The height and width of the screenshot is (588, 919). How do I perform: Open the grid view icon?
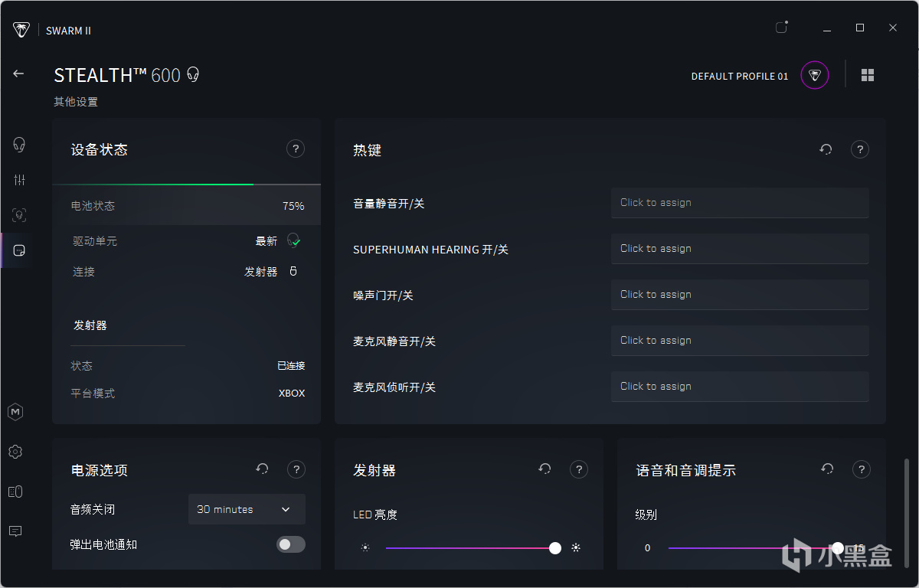(x=868, y=75)
